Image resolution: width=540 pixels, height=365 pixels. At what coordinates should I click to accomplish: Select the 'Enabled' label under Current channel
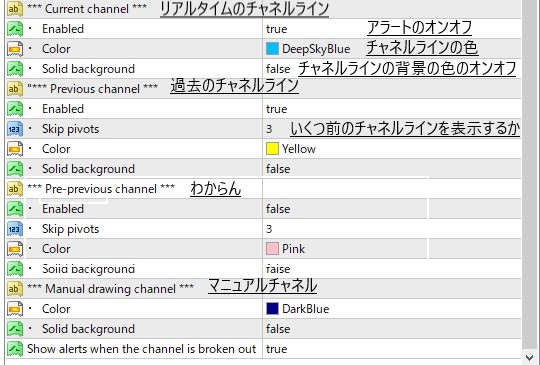click(x=63, y=29)
